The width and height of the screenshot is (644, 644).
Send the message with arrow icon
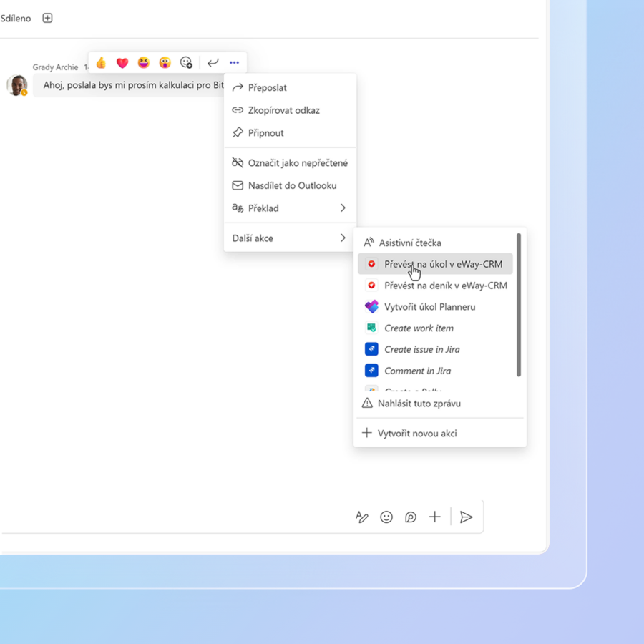point(466,517)
